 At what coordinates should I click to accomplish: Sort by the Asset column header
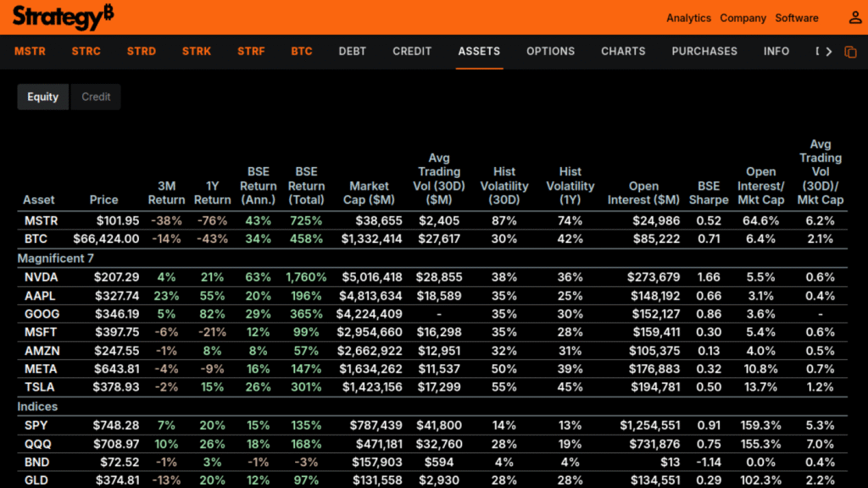click(x=39, y=200)
